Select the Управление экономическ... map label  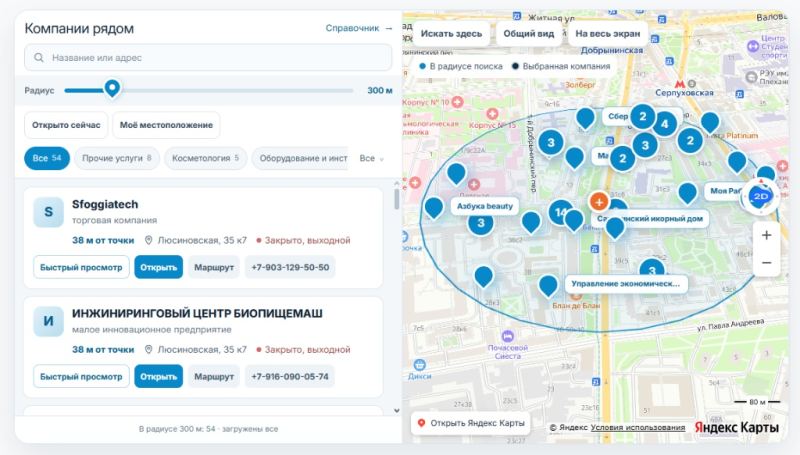(x=626, y=284)
